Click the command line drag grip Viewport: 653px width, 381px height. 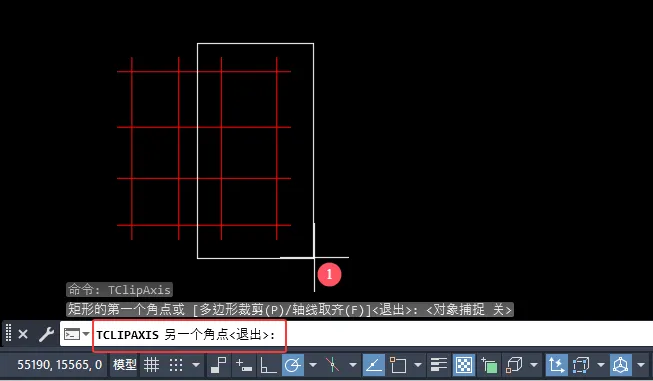8,334
